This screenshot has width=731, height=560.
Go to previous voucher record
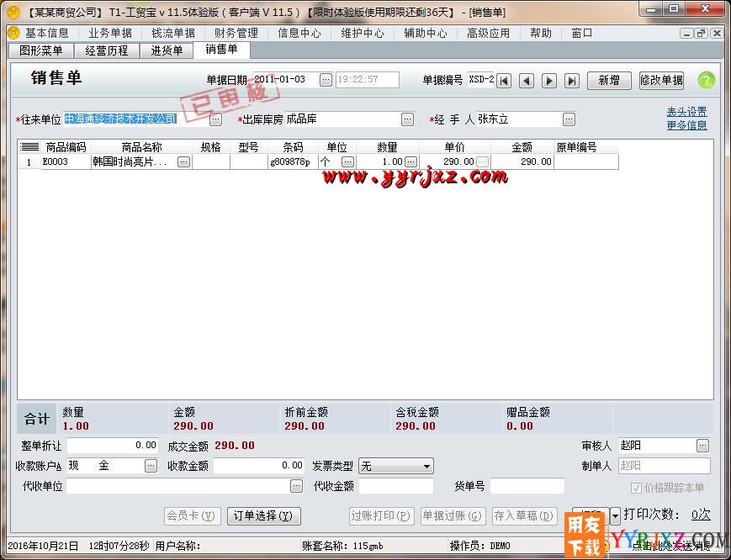527,80
